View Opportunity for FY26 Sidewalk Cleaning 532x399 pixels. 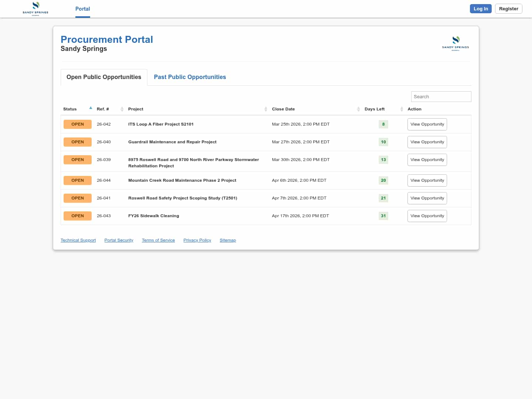427,216
